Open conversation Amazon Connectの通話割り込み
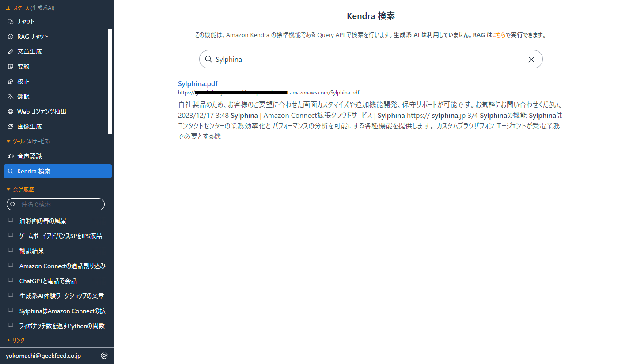 click(x=57, y=266)
